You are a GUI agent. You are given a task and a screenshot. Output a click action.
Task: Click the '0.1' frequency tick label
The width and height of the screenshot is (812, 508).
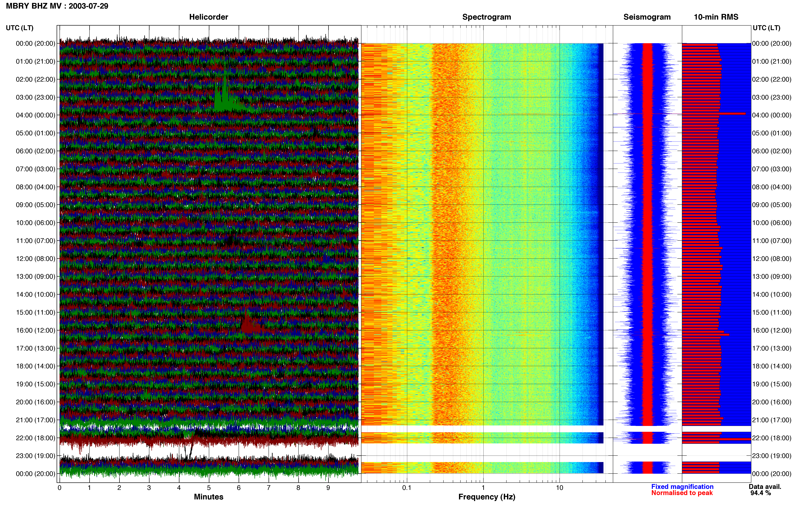(x=407, y=488)
